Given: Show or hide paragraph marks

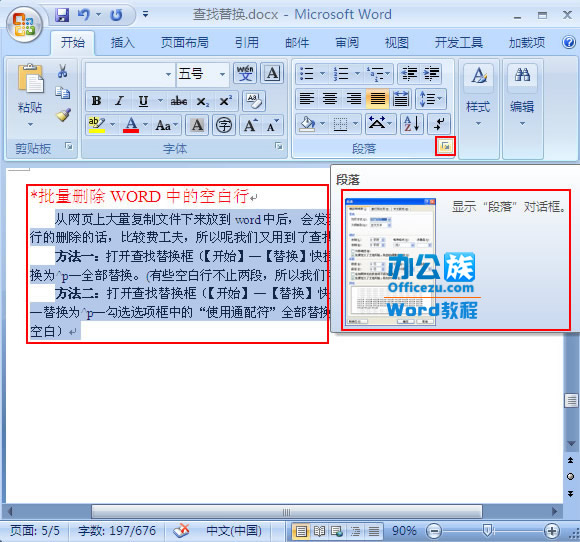Looking at the screenshot, I should pos(439,124).
